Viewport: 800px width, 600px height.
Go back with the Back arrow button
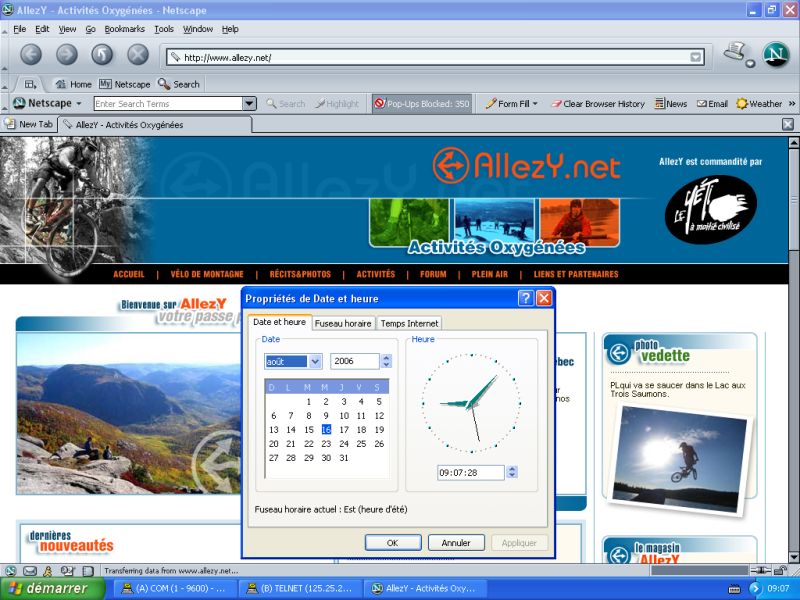(31, 55)
